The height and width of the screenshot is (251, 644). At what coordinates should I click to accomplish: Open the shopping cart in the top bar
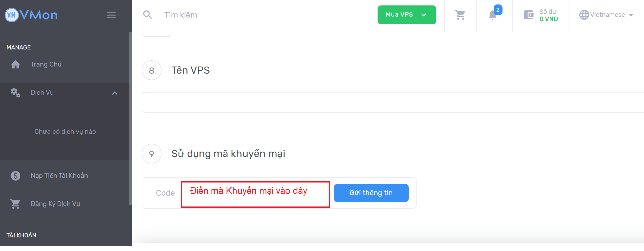[x=460, y=15]
